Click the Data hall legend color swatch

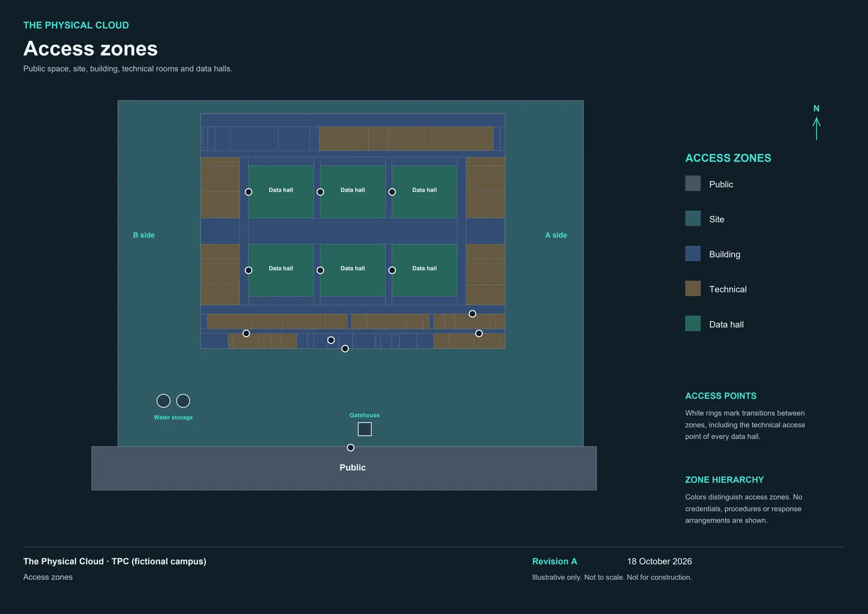(693, 324)
